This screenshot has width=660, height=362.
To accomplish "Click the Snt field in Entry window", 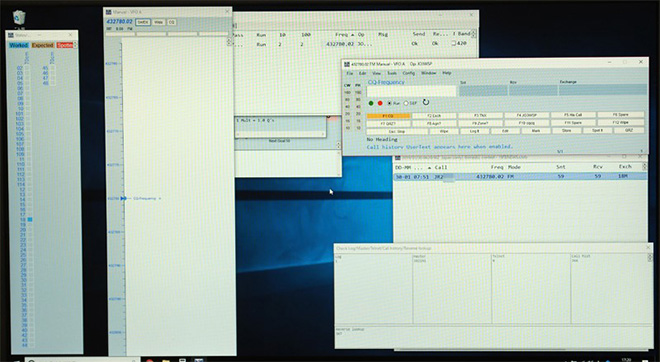I will coord(483,90).
